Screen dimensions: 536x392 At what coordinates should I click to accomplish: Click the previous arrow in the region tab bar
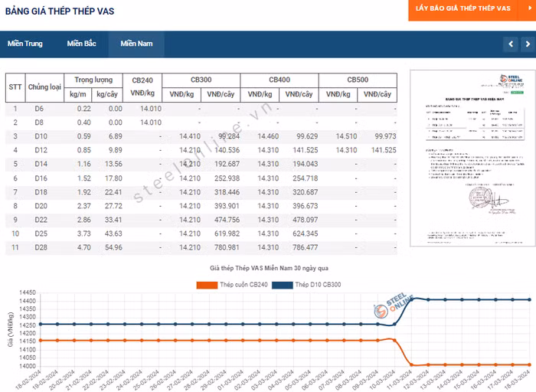[x=511, y=44]
